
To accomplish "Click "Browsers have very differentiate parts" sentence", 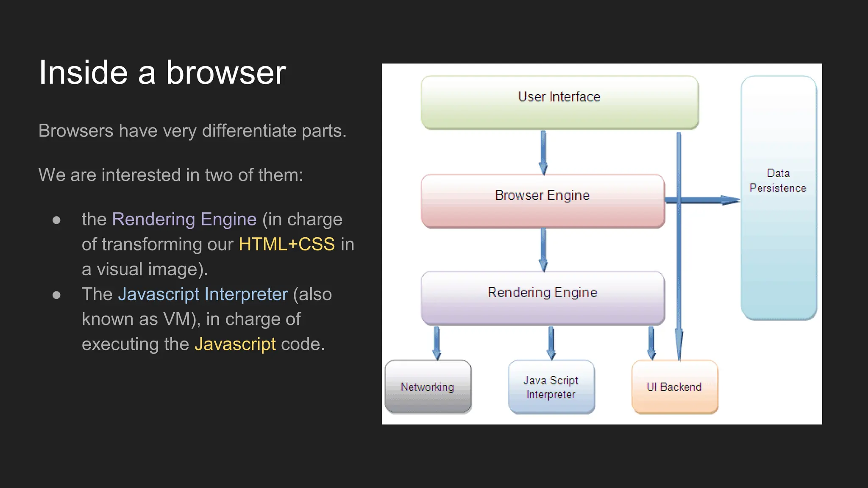I will tap(192, 130).
